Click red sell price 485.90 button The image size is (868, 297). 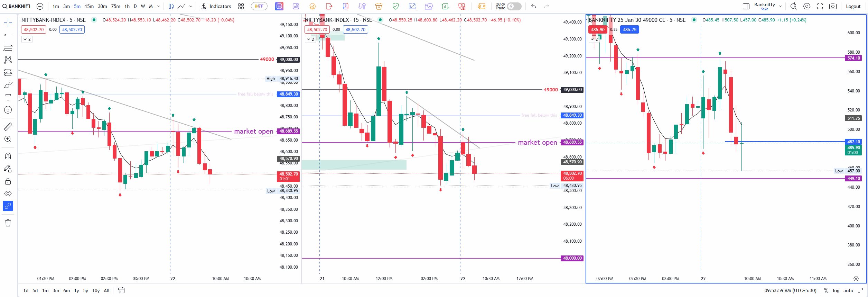point(598,29)
